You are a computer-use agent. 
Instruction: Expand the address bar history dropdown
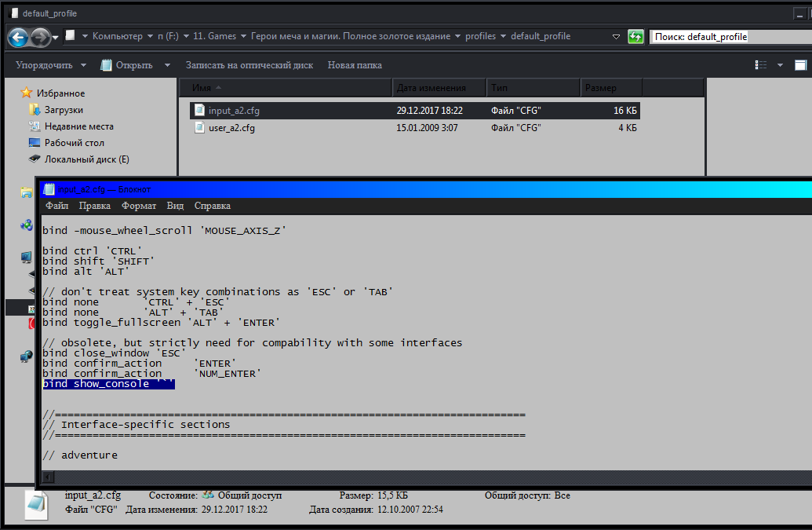pos(616,37)
